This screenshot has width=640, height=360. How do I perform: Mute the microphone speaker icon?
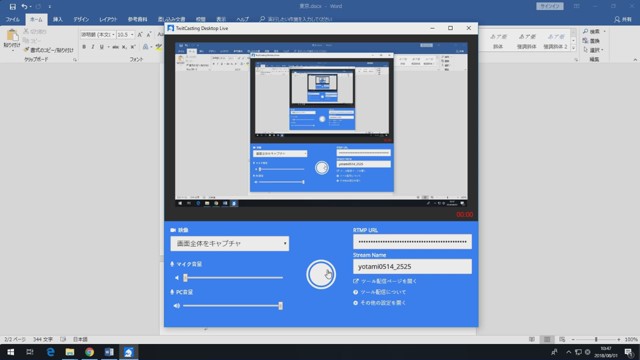[x=177, y=278]
